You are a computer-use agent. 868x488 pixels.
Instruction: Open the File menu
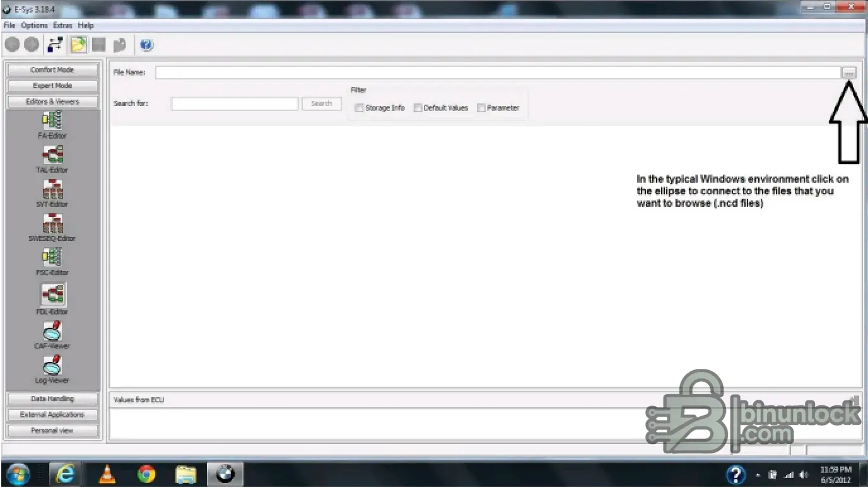(9, 25)
